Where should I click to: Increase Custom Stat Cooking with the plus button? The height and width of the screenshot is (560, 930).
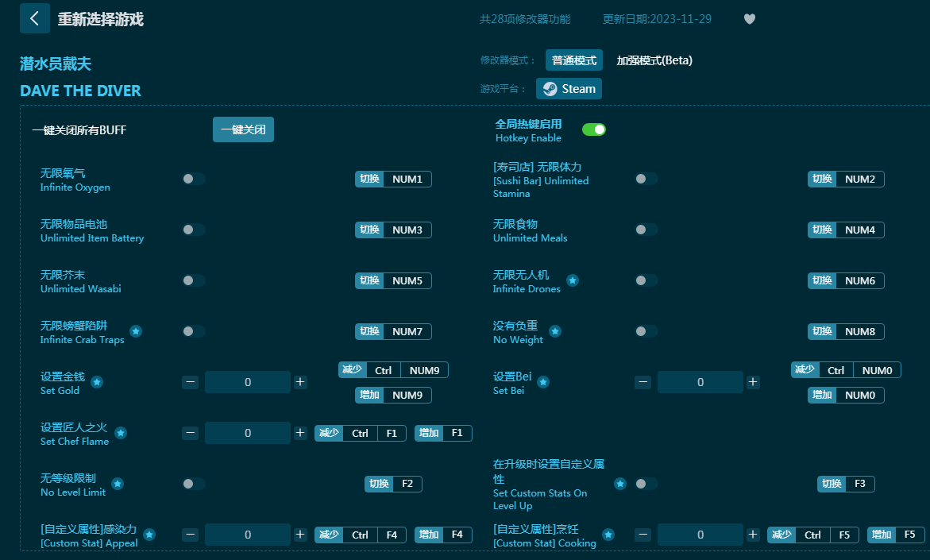[753, 535]
